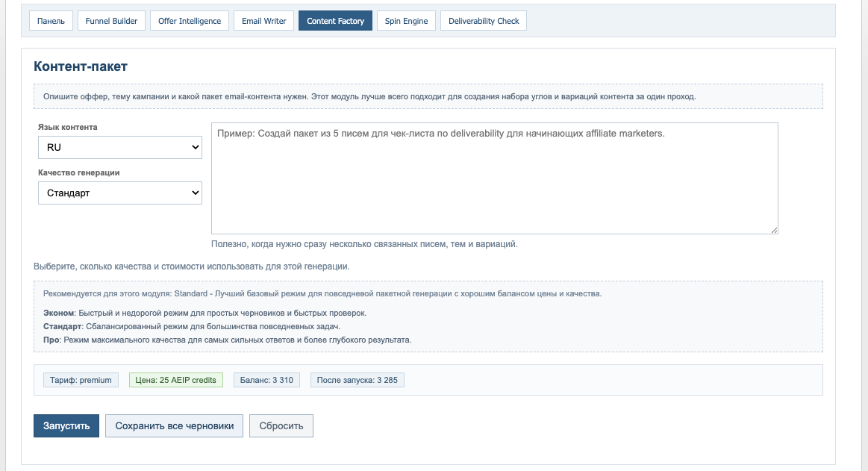Open the Offer Intelligence module
This screenshot has height=471, width=868.
coord(189,20)
